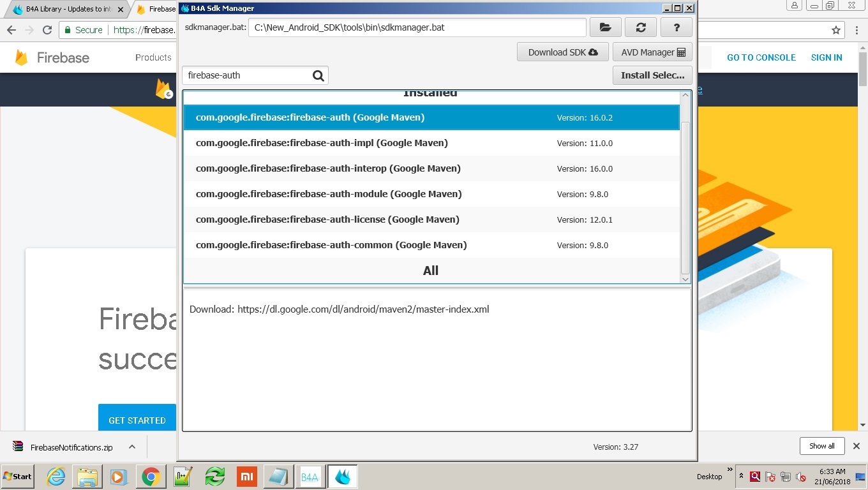Click the Chrome page scroll-down arrow
Viewport: 868px width, 490px height.
click(863, 424)
